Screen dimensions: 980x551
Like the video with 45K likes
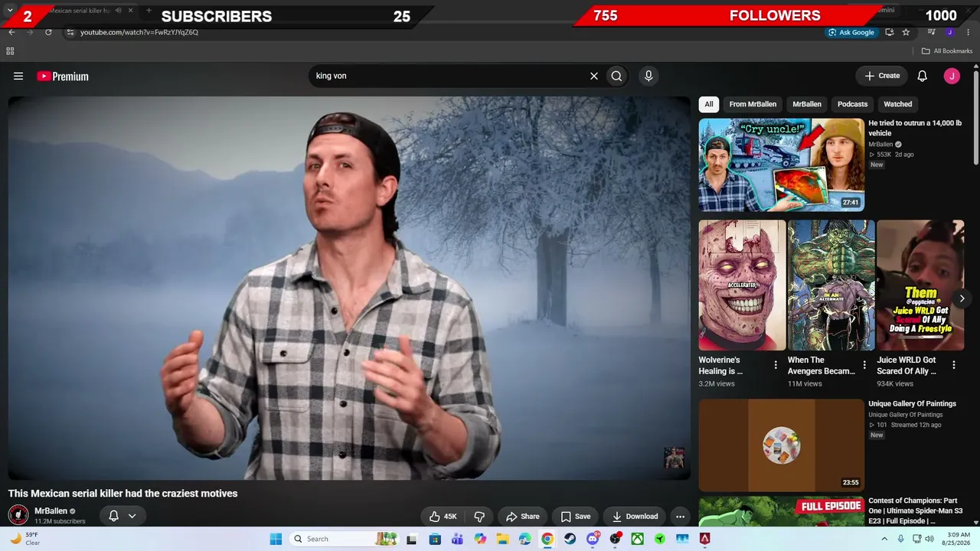[x=443, y=517]
